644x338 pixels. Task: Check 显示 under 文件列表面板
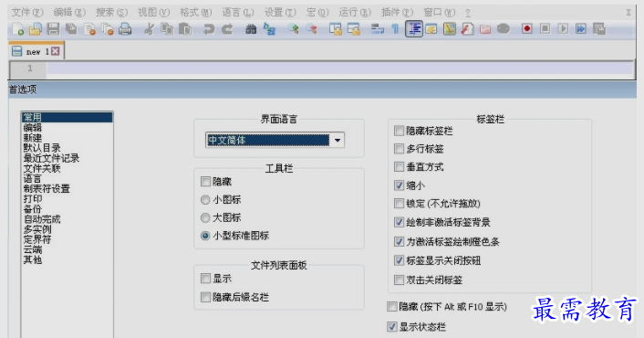click(205, 279)
